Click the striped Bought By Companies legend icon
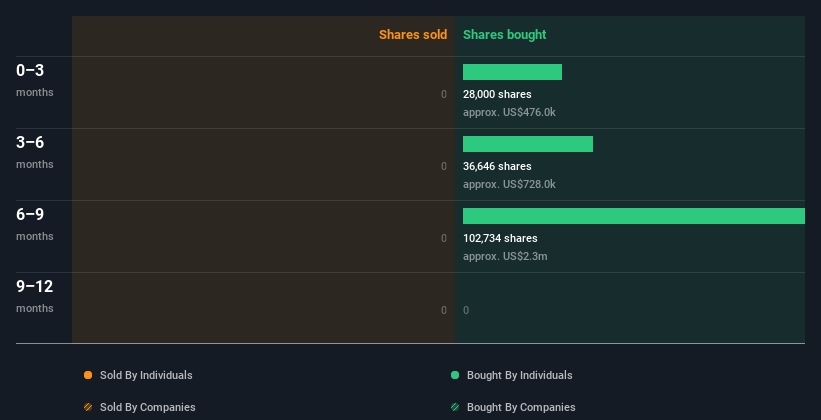 (455, 407)
